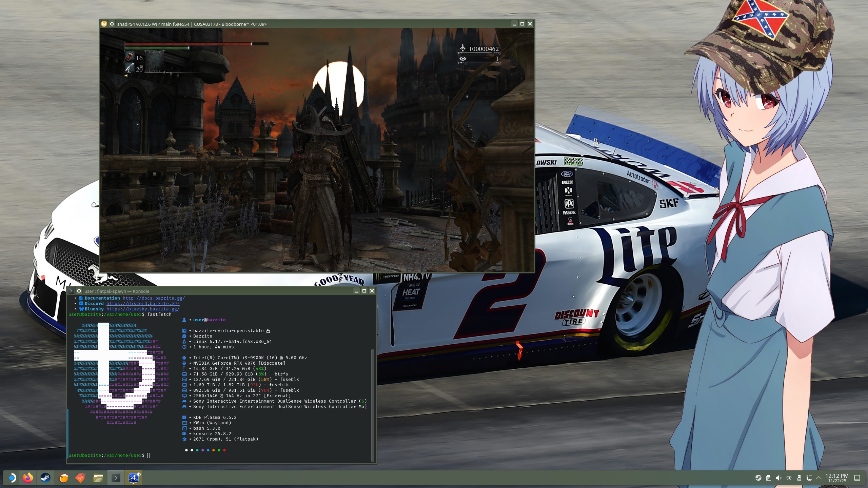
Task: Click the docs.bazzite.gg documentation link
Action: tap(154, 298)
